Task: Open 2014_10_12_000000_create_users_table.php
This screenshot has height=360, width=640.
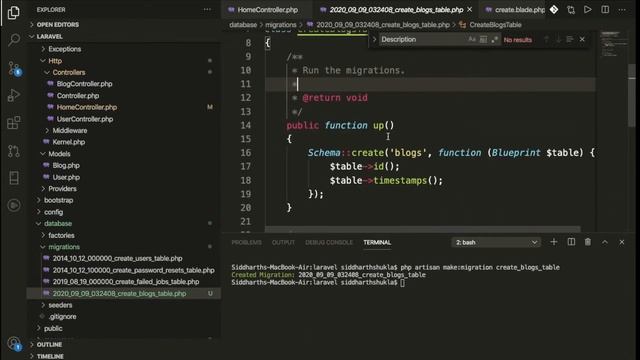Action: click(x=118, y=258)
